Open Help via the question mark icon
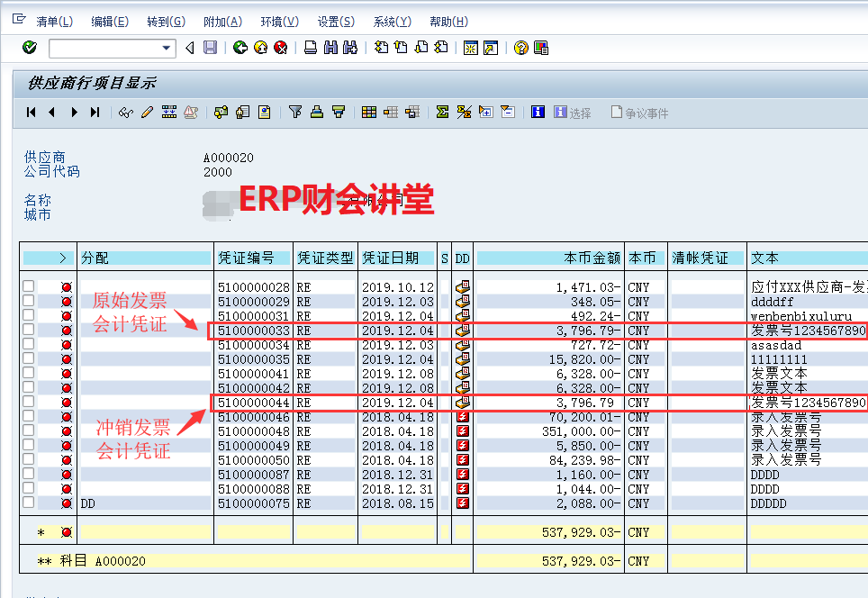The height and width of the screenshot is (598, 868). click(x=520, y=48)
